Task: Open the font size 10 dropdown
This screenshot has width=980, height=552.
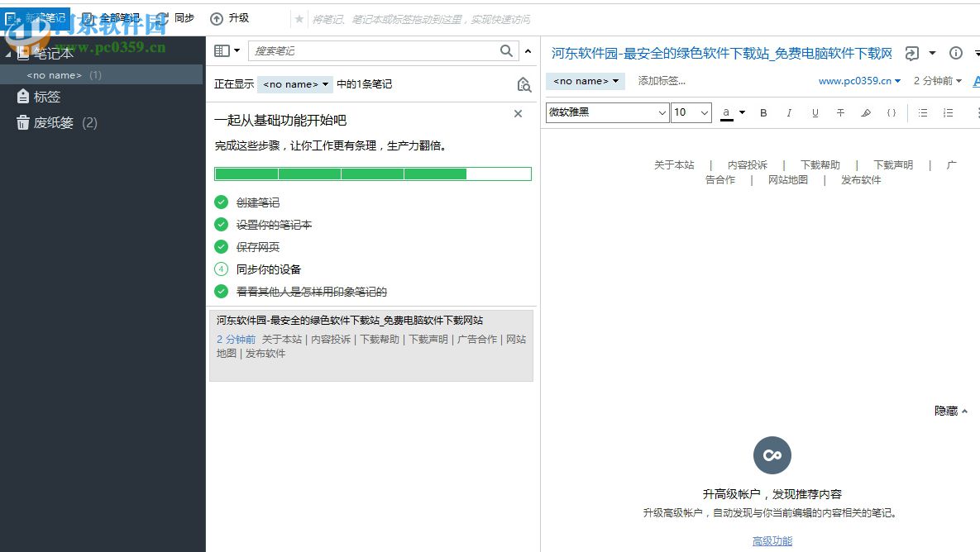Action: tap(691, 112)
